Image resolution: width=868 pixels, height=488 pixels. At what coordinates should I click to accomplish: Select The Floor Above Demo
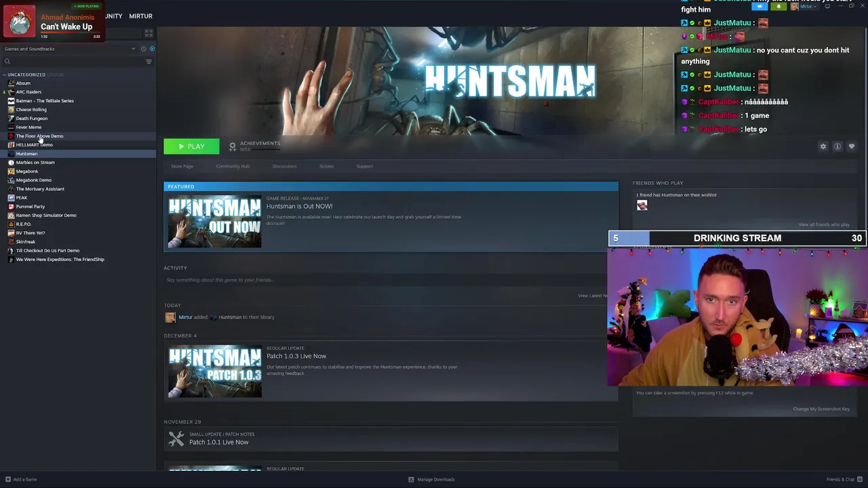click(x=39, y=136)
